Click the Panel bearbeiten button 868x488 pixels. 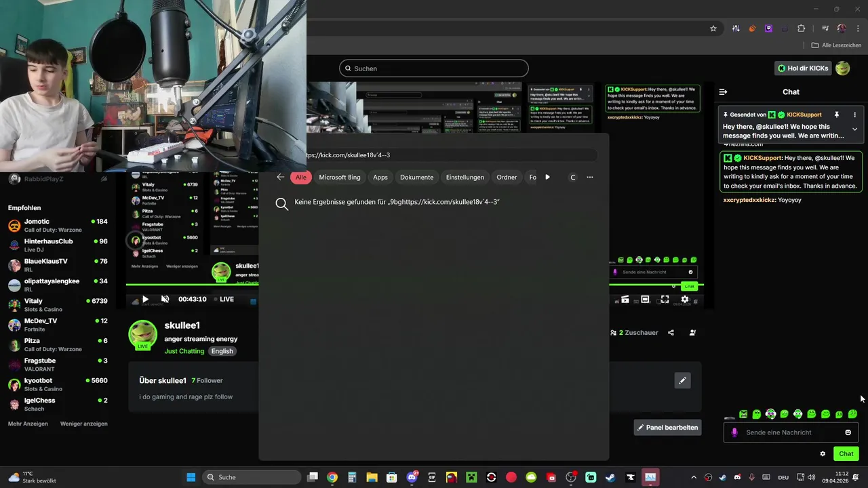[667, 428]
